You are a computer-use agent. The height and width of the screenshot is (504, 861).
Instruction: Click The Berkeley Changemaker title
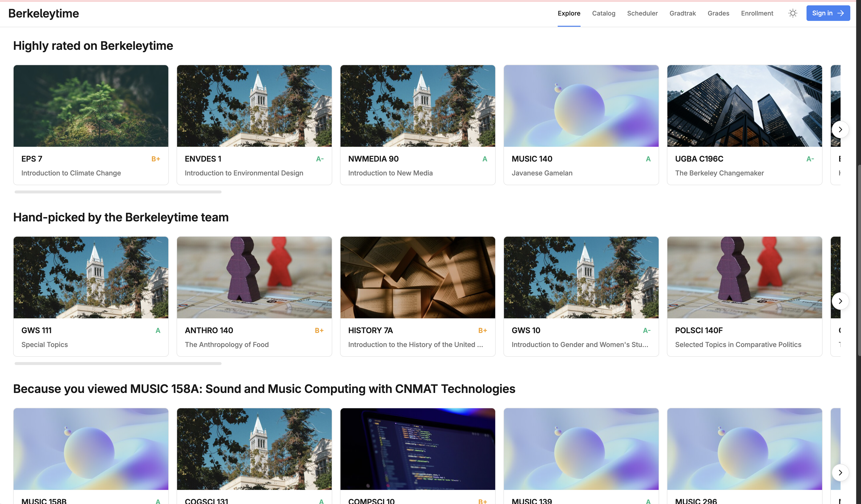719,173
